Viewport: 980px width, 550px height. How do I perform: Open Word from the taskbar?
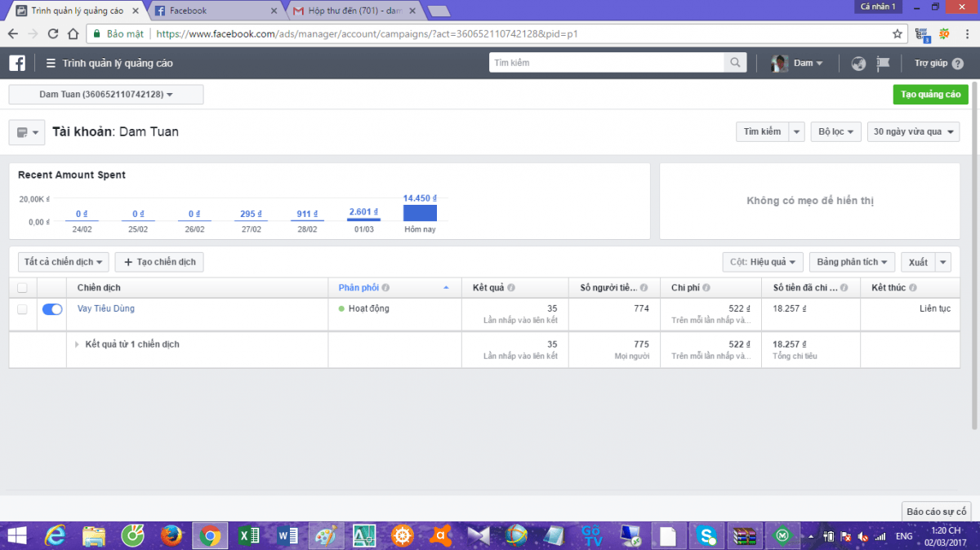click(x=287, y=535)
